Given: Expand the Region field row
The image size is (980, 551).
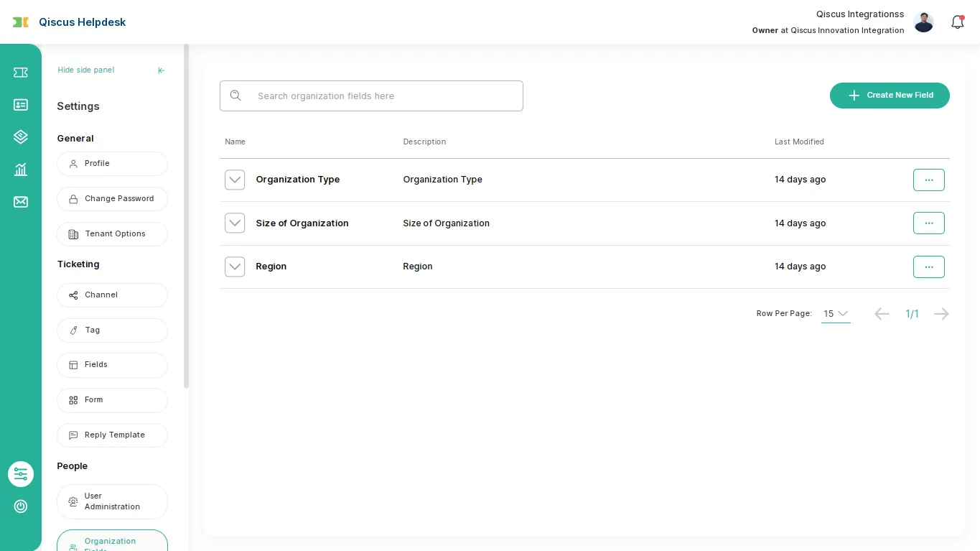Looking at the screenshot, I should coord(235,267).
